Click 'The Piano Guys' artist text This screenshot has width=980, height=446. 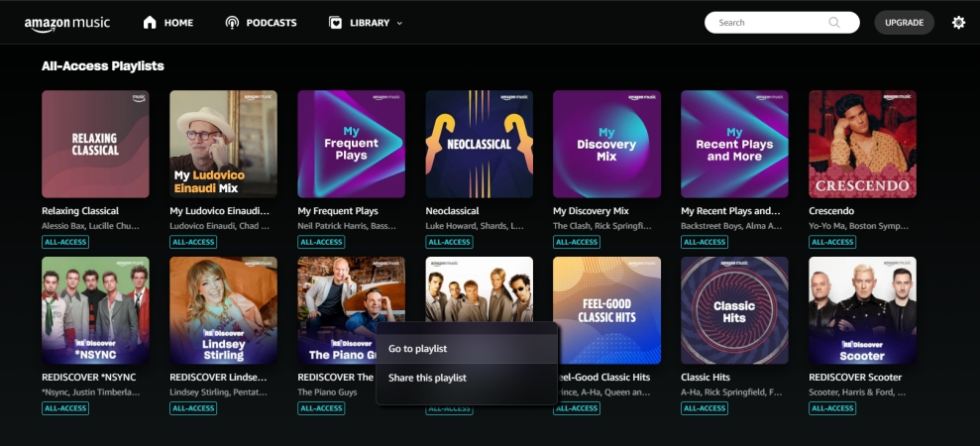point(328,392)
